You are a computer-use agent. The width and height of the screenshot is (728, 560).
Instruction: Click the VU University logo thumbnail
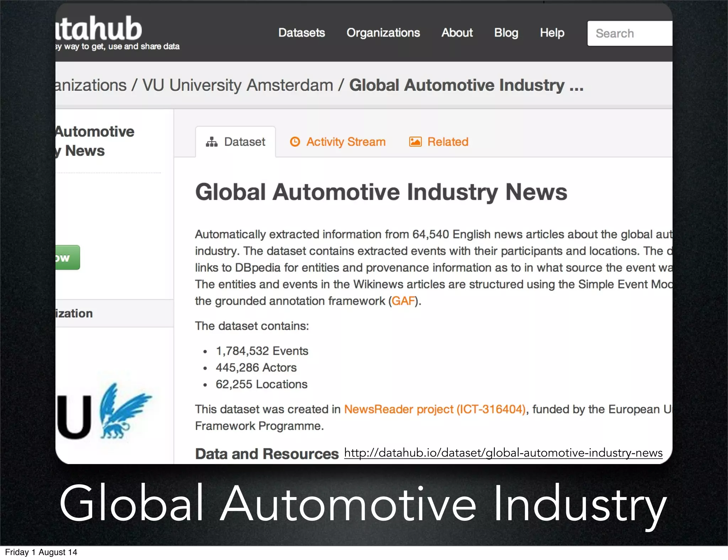pyautogui.click(x=104, y=411)
